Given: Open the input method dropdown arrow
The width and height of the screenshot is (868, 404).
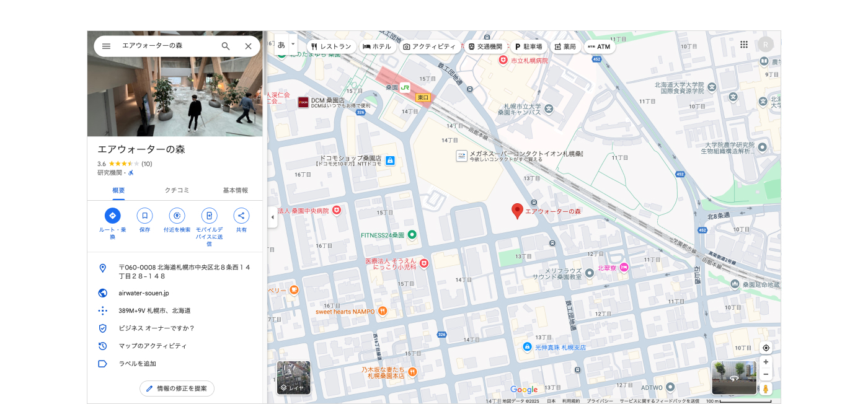Looking at the screenshot, I should [293, 45].
